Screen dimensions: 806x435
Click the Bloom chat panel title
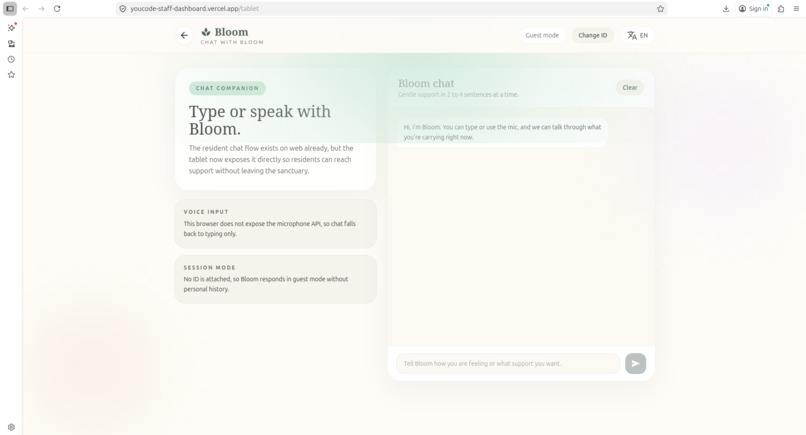click(x=426, y=83)
